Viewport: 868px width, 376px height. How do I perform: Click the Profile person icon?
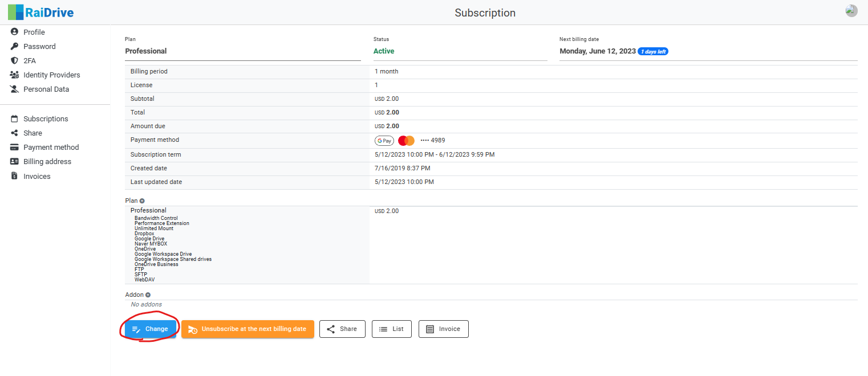(14, 32)
